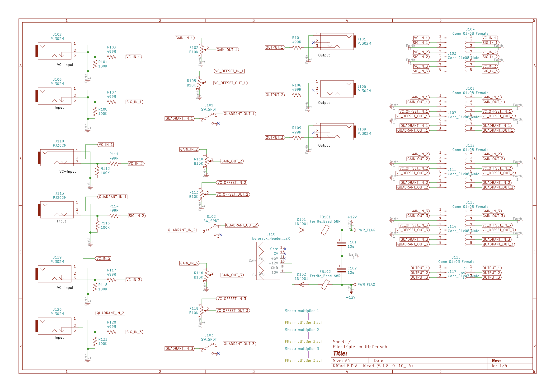
Task: Click the Title field in title block
Action: coord(432,354)
